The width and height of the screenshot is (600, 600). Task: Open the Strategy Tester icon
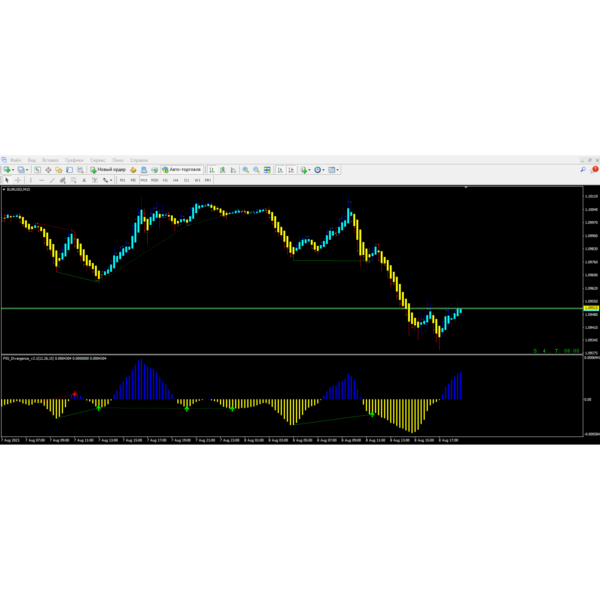click(x=80, y=170)
